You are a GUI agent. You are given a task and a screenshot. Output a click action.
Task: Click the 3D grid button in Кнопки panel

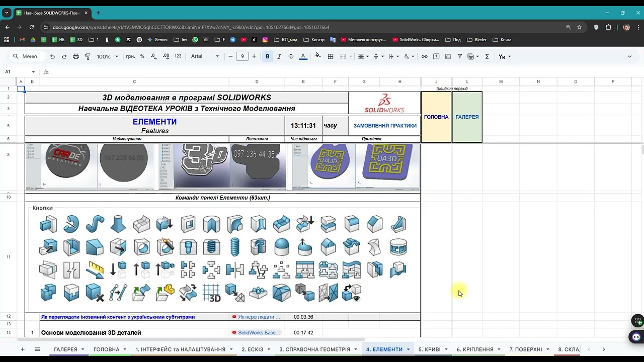[x=211, y=293]
